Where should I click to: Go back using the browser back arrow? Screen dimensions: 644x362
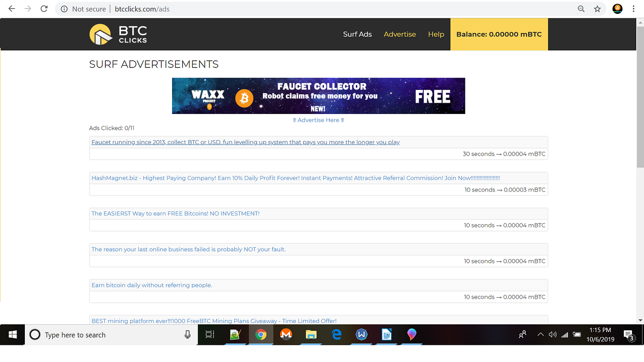(11, 9)
